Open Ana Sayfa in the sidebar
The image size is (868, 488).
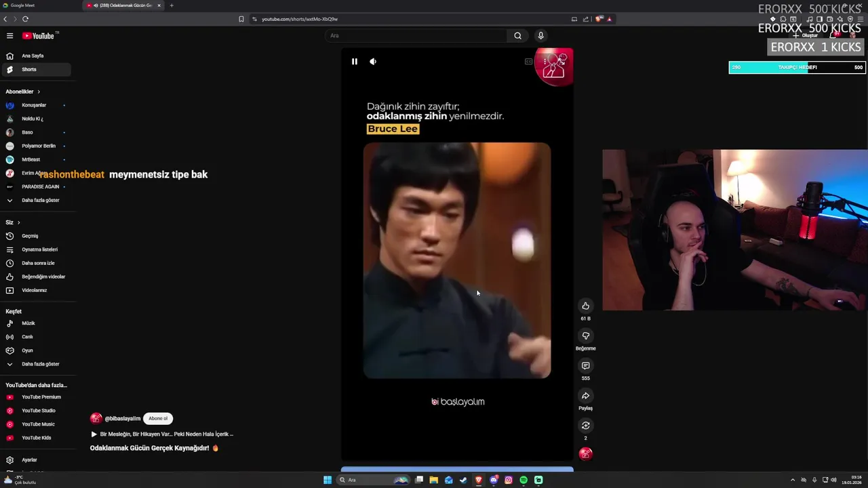coord(35,56)
